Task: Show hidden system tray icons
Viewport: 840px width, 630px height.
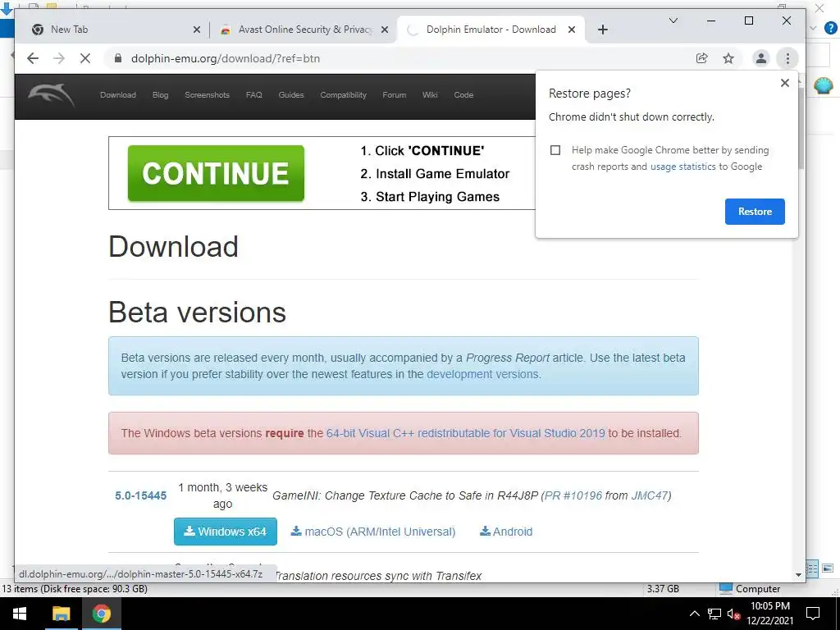Action: (694, 614)
